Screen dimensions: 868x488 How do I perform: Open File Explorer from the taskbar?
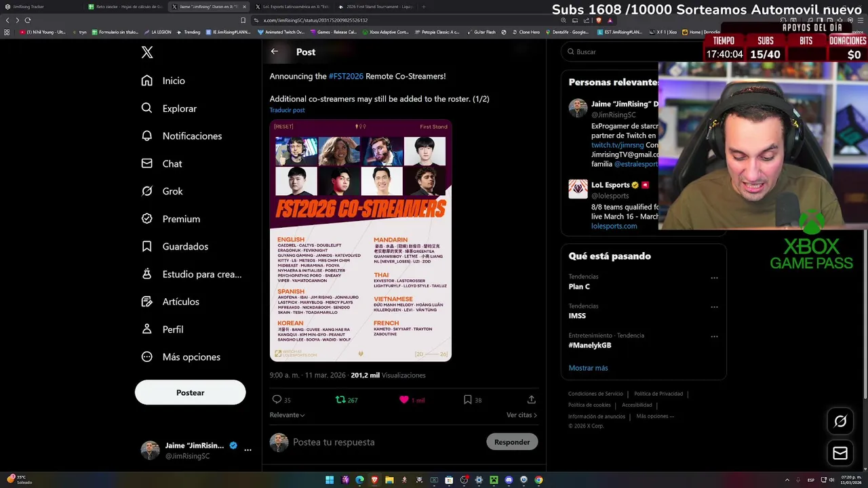[x=389, y=480]
